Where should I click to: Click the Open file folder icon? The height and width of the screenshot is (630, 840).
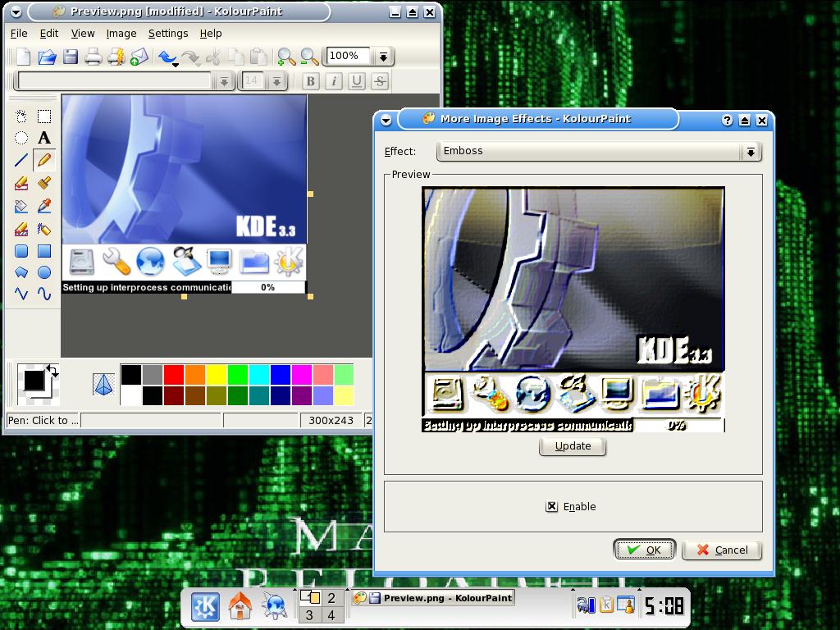47,57
